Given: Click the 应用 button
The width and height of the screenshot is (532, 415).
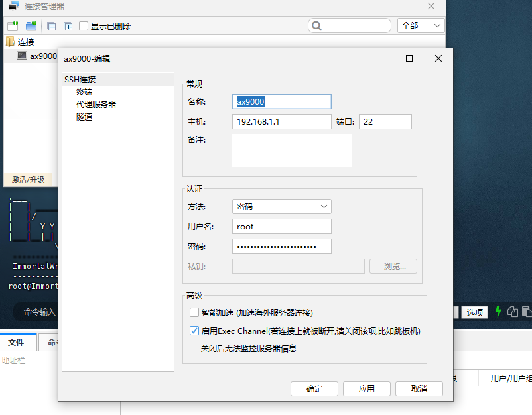Looking at the screenshot, I should pyautogui.click(x=366, y=389).
